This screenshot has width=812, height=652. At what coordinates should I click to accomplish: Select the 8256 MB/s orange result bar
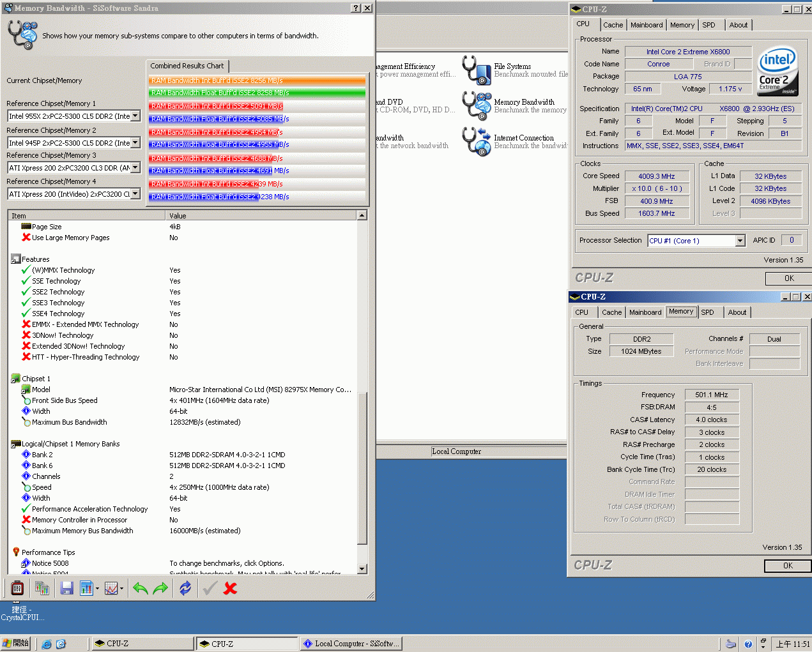pyautogui.click(x=257, y=80)
